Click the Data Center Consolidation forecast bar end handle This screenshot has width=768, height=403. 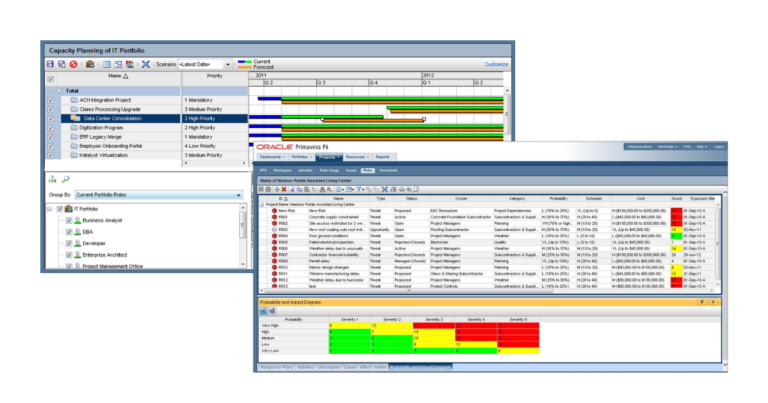pos(424,119)
